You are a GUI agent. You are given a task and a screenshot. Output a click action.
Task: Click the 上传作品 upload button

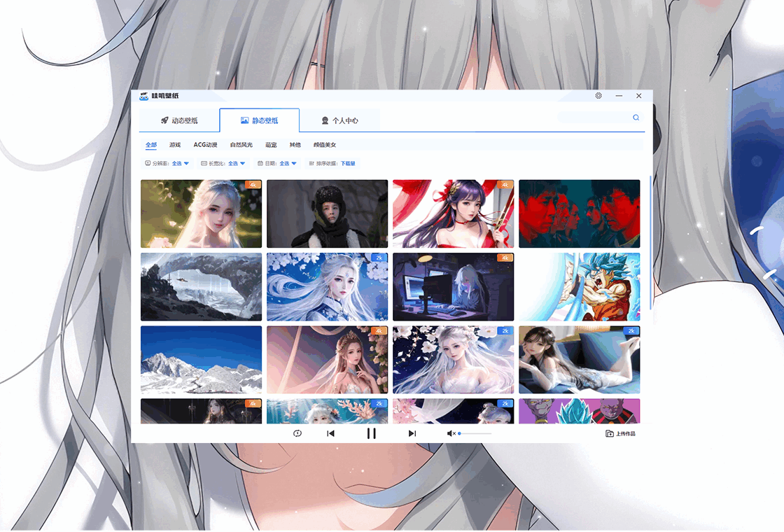point(620,433)
